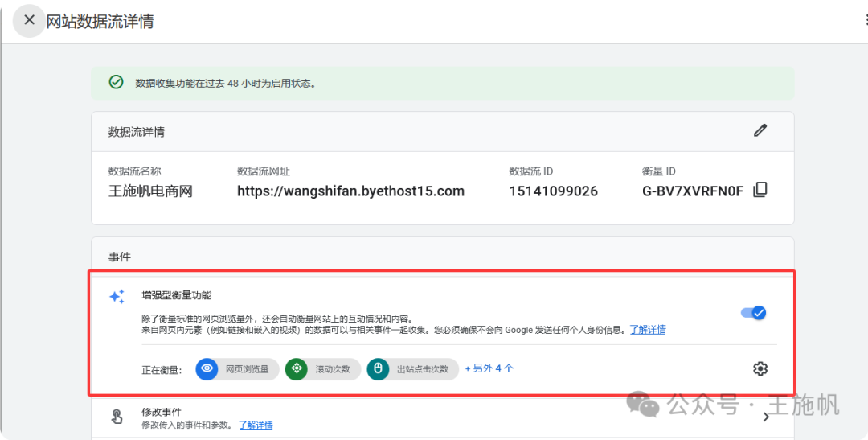This screenshot has width=868, height=440.
Task: Expand the 另外 4 个 measured events
Action: [x=489, y=368]
